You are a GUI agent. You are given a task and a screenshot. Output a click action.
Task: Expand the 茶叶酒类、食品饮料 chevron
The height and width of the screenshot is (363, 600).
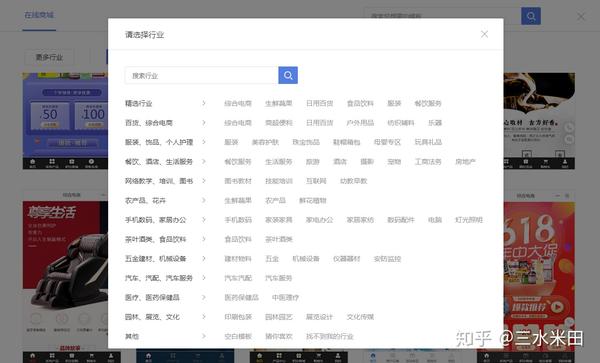pyautogui.click(x=204, y=239)
